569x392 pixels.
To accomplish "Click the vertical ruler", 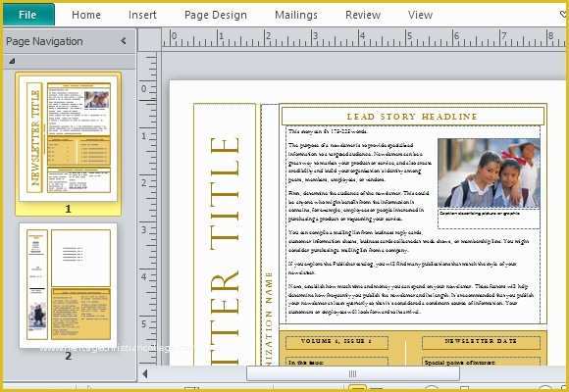I will [149, 209].
